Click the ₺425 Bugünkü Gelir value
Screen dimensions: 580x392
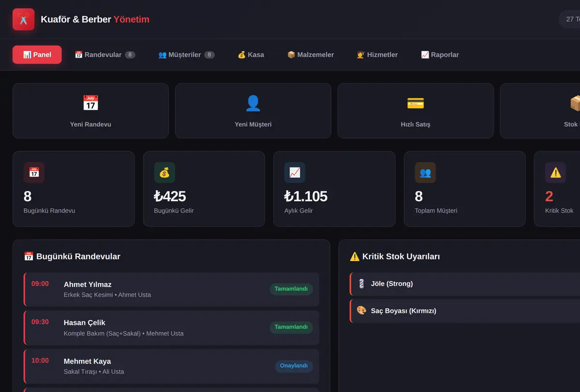[170, 196]
